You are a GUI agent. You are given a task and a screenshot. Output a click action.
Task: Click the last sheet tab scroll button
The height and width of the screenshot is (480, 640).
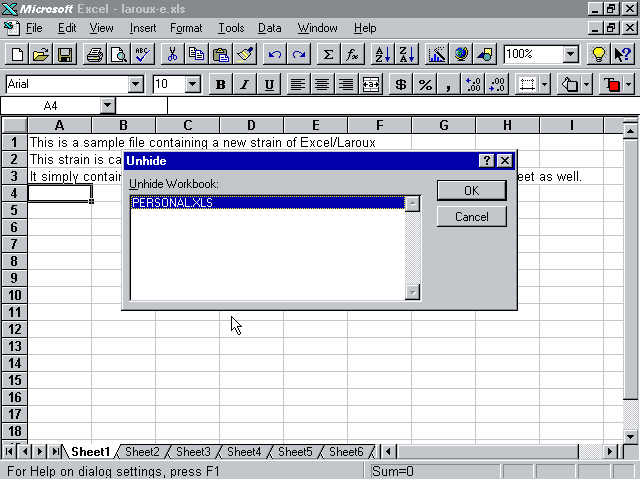coord(55,452)
